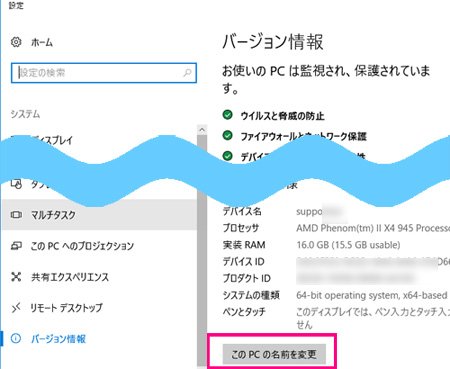Click この PC の名前を変更 button

click(x=274, y=354)
